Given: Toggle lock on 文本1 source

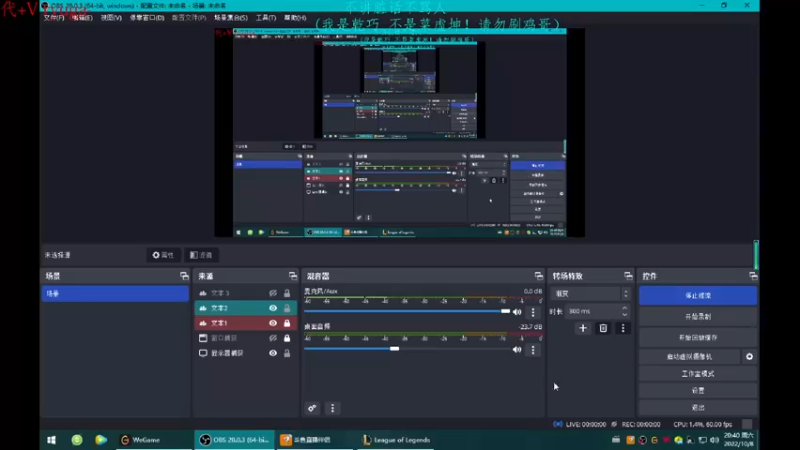Looking at the screenshot, I should click(287, 323).
